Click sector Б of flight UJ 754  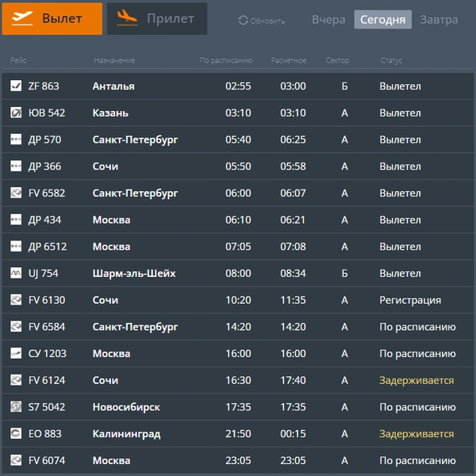pyautogui.click(x=344, y=273)
